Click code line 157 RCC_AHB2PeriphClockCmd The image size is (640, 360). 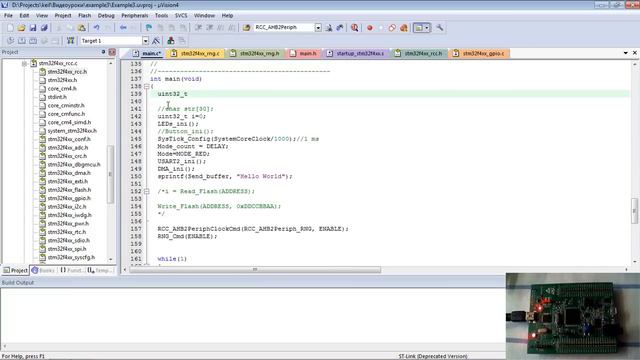coord(253,229)
